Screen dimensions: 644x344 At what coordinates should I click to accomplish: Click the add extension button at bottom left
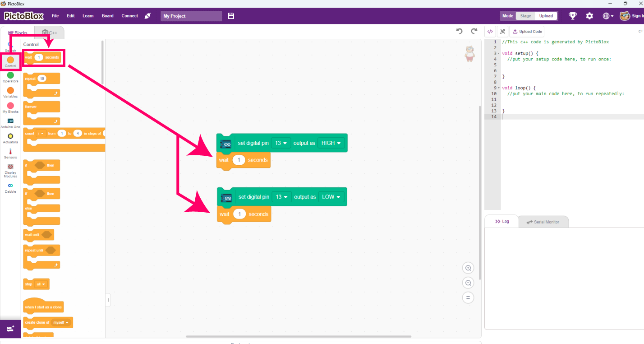pos(10,329)
